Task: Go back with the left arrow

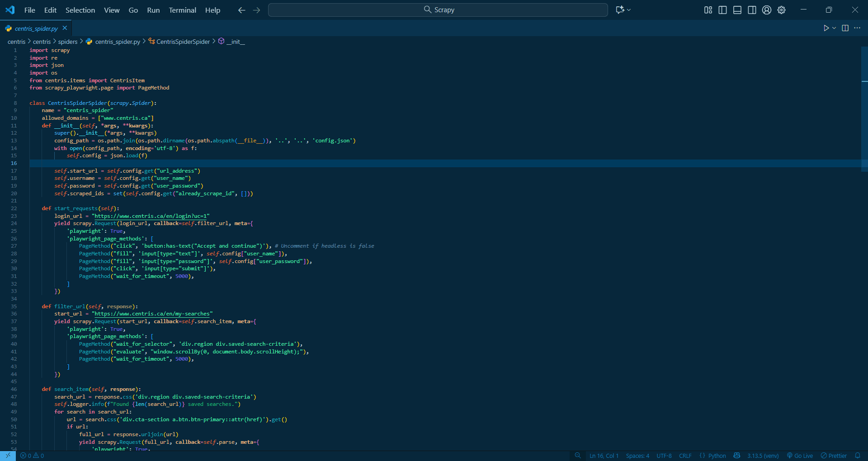Action: [241, 10]
